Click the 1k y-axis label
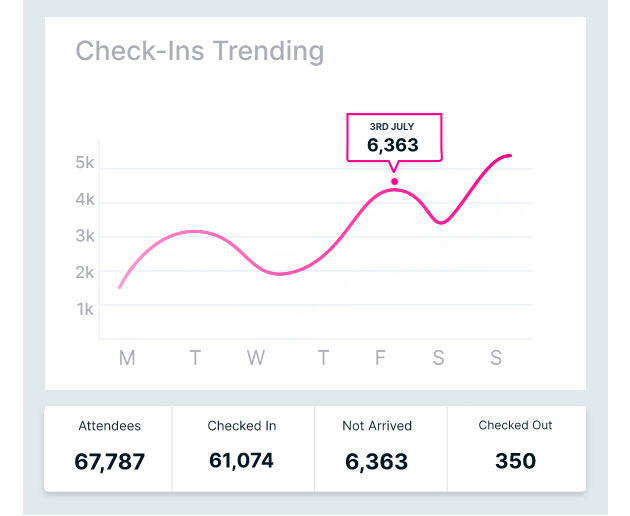Screen dimensions: 630x516 click(x=85, y=309)
